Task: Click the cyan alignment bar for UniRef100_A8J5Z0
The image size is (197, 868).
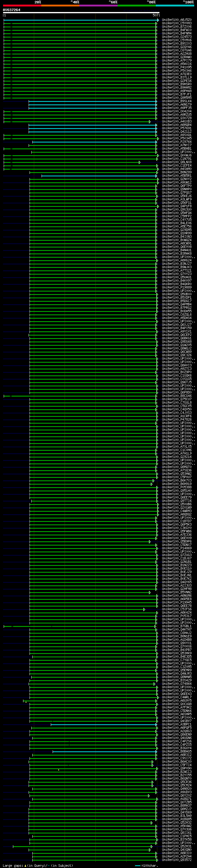Action: tap(81, 20)
